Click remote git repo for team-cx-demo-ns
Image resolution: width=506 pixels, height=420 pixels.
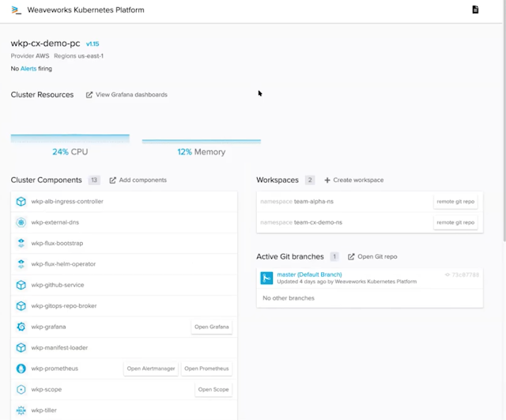tap(455, 222)
